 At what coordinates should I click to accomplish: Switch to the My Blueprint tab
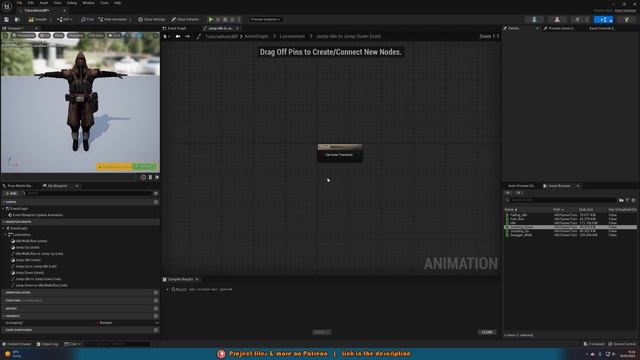58,186
